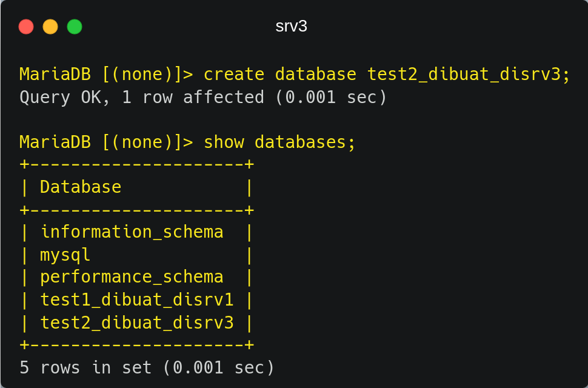Click the yellow minimize window button
The image size is (588, 388).
tap(50, 27)
